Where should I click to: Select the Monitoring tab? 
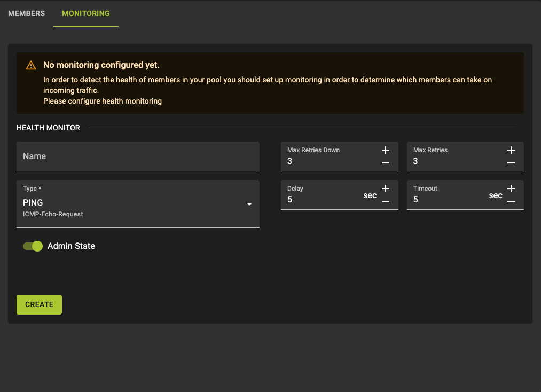point(86,13)
